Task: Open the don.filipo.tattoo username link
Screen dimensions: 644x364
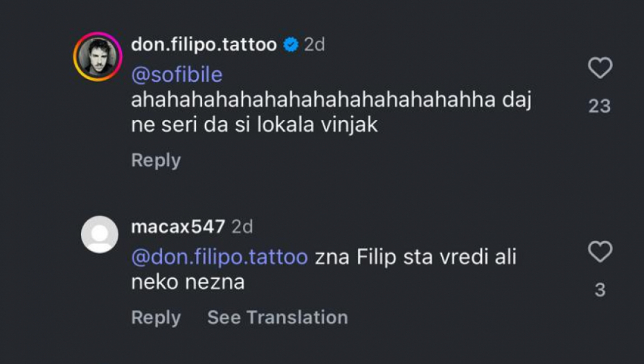Action: point(204,45)
